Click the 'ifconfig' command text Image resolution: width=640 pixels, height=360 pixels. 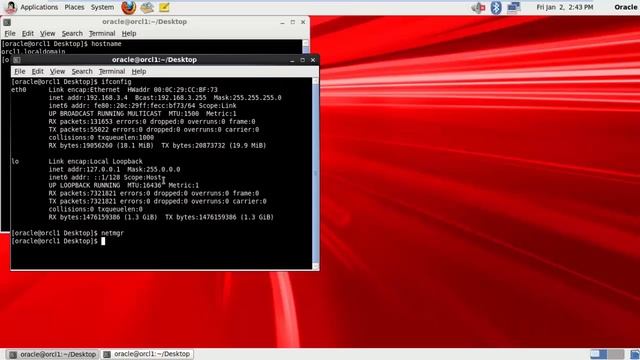[x=116, y=82]
